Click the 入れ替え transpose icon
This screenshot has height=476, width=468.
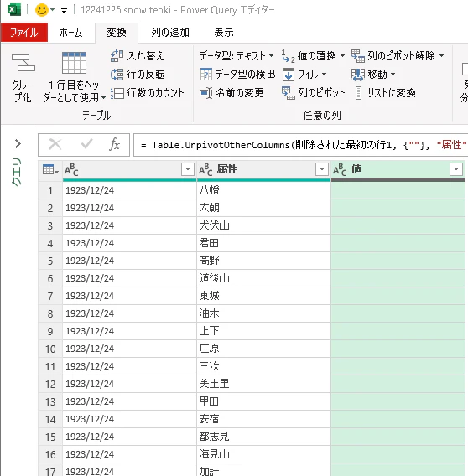coord(117,56)
